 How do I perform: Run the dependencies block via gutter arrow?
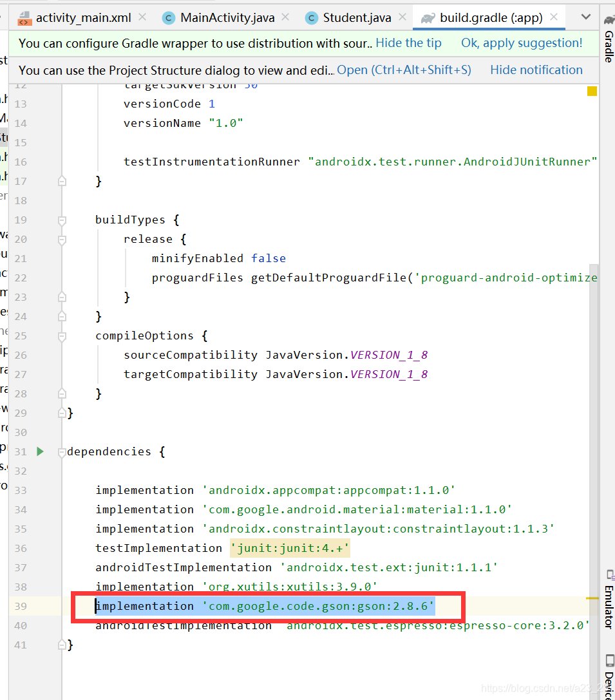(x=40, y=451)
